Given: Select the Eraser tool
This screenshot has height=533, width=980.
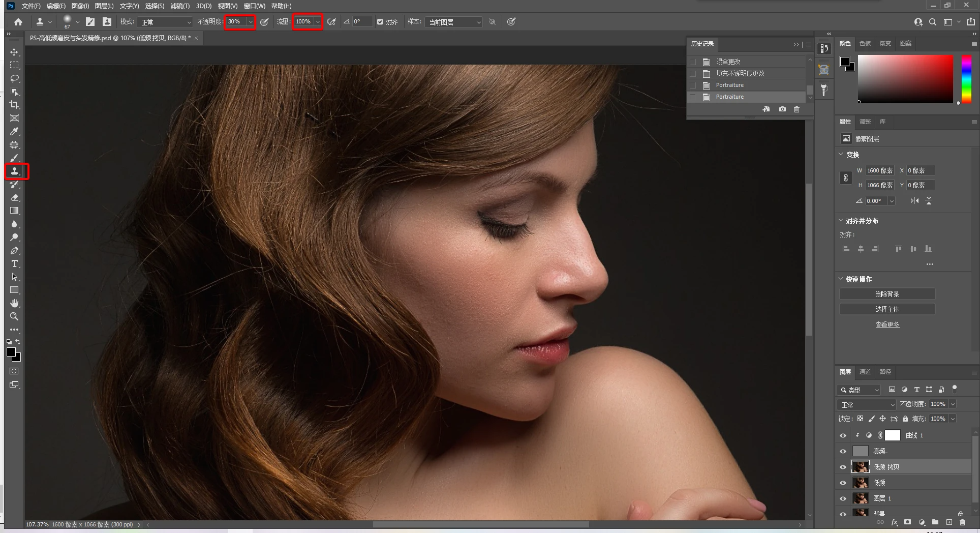Looking at the screenshot, I should pos(15,197).
